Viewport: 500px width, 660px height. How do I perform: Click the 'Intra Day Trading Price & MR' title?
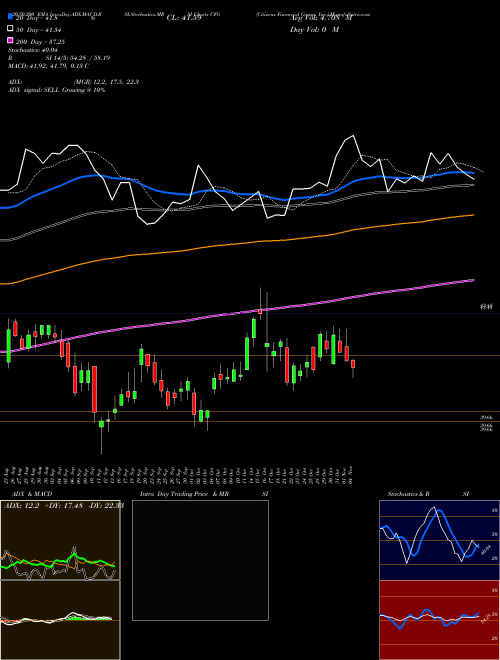pyautogui.click(x=184, y=494)
